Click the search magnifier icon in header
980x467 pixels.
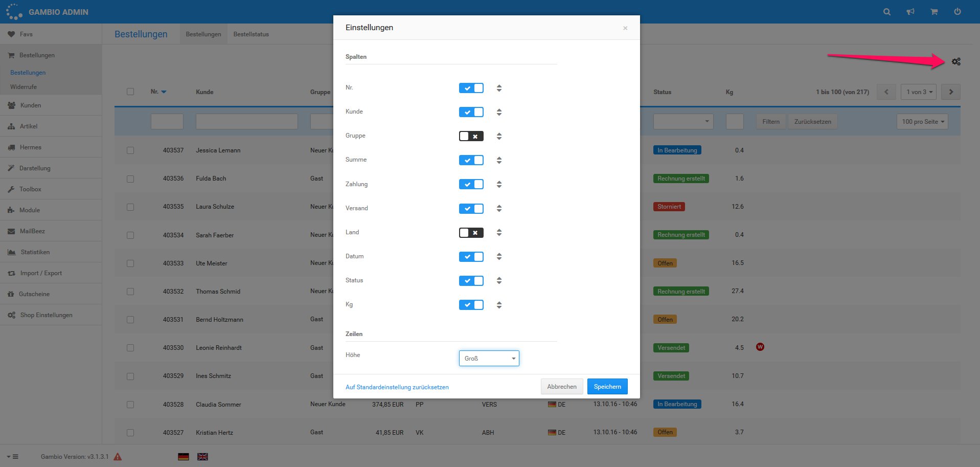[x=887, y=12]
